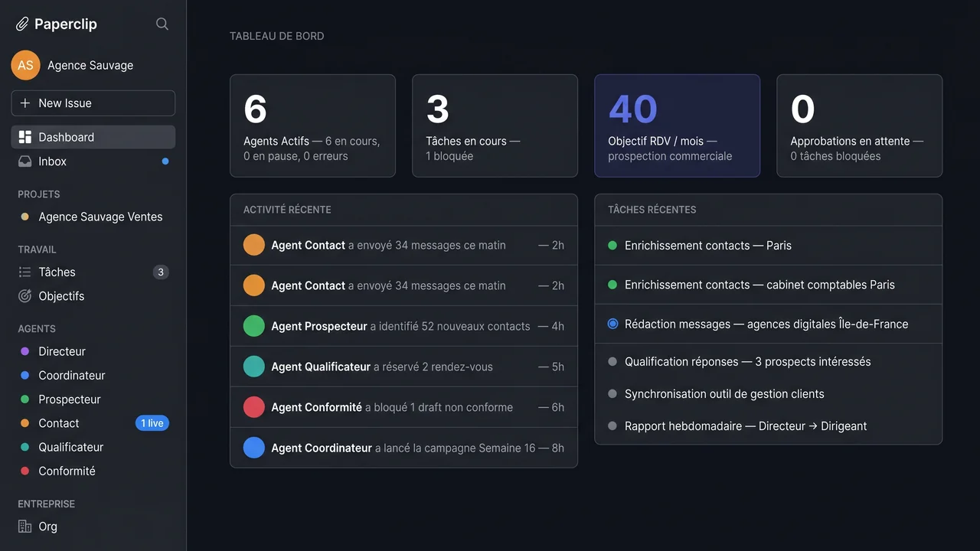Image resolution: width=980 pixels, height=551 pixels.
Task: Collapse the AGENTS section header
Action: (36, 328)
